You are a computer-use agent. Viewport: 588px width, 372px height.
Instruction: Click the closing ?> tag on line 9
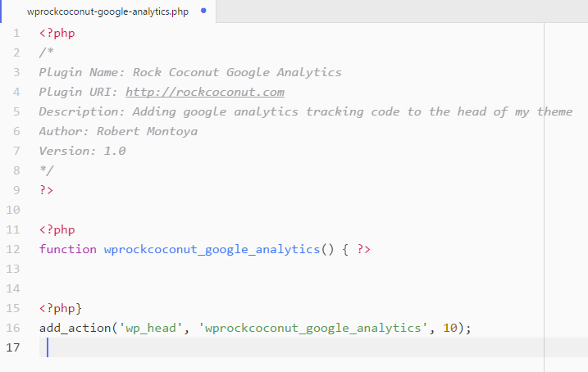(46, 190)
